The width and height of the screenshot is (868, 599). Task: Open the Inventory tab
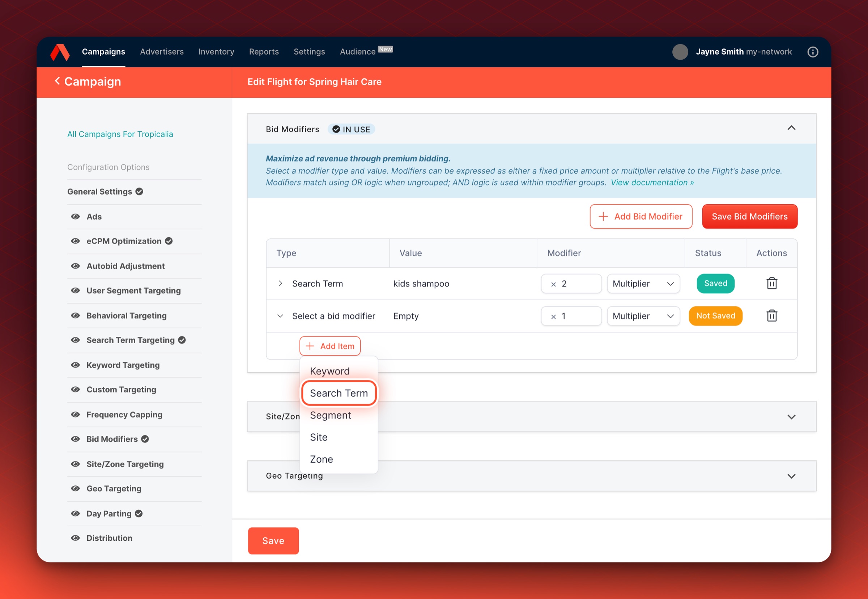[x=216, y=52]
